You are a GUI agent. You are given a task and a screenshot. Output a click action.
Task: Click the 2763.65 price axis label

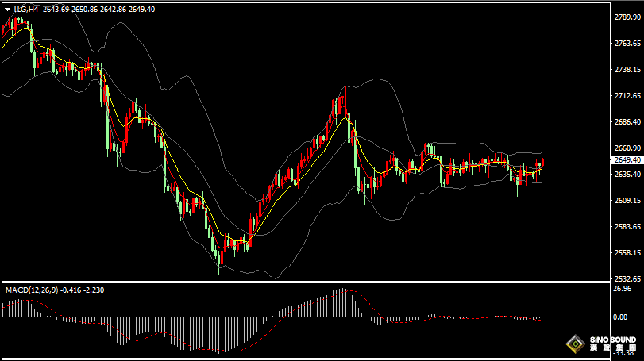(627, 43)
